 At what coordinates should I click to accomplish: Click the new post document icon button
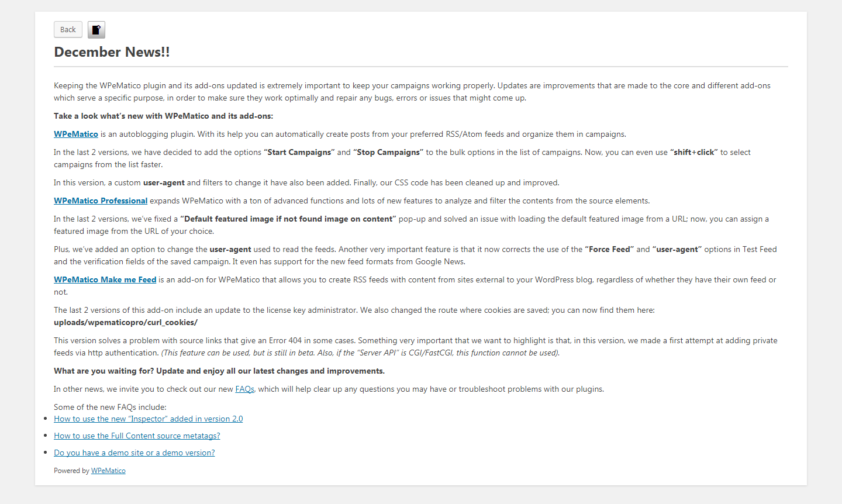[x=96, y=30]
